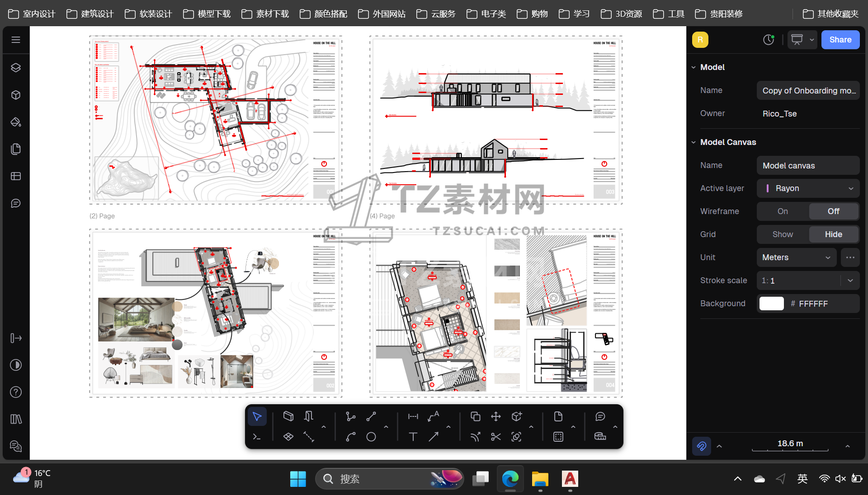Open the hamburger main menu
The height and width of the screenshot is (495, 868).
point(16,40)
